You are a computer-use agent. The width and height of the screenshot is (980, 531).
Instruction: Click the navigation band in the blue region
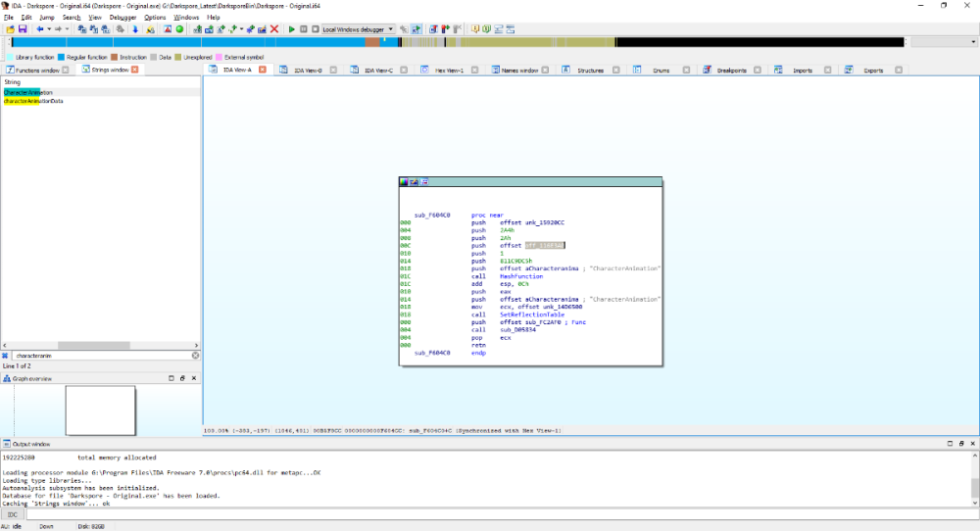click(187, 42)
